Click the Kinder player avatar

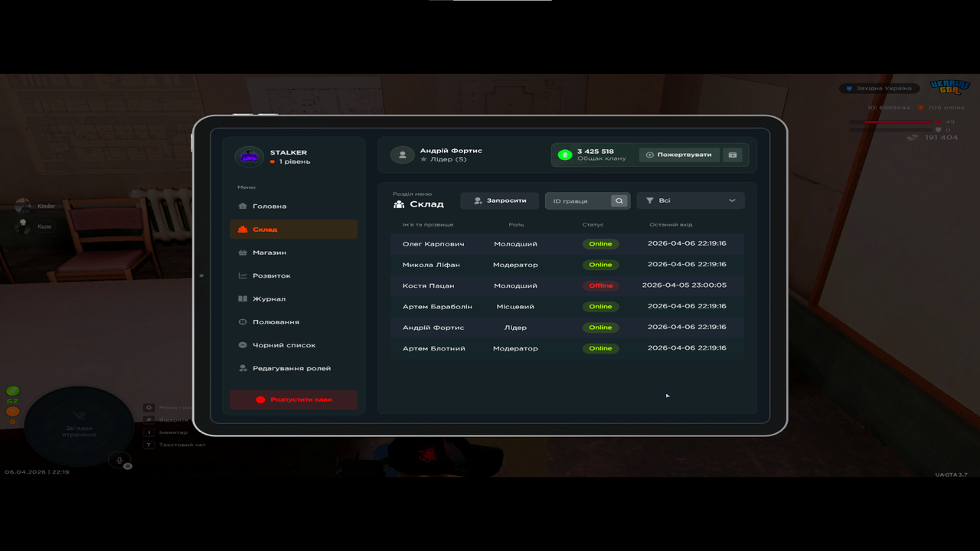click(x=23, y=206)
